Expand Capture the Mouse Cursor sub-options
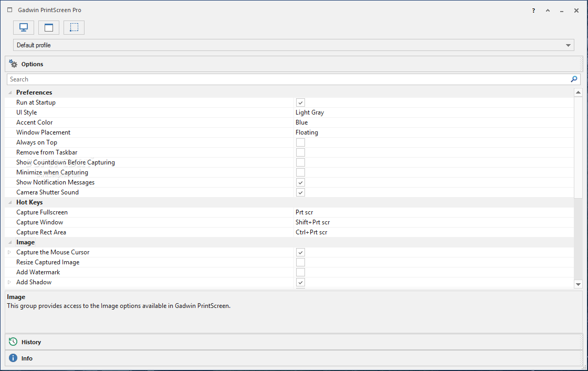This screenshot has height=371, width=588. coord(9,252)
